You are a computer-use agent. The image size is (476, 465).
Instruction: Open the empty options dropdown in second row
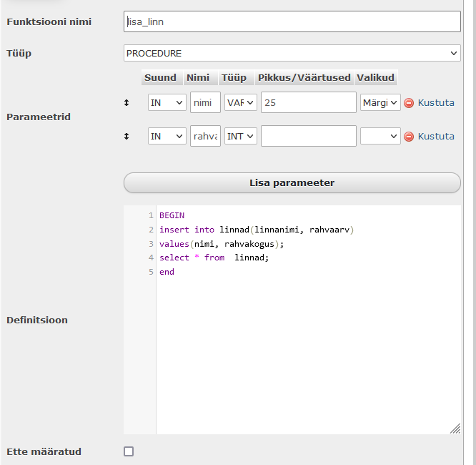380,136
